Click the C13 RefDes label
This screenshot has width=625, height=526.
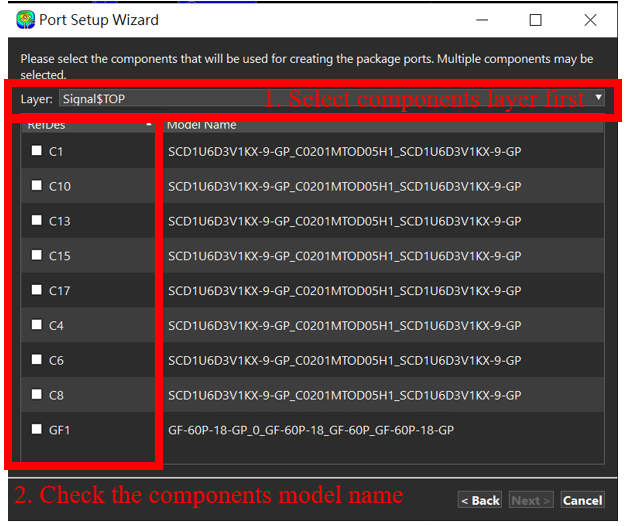tap(60, 221)
